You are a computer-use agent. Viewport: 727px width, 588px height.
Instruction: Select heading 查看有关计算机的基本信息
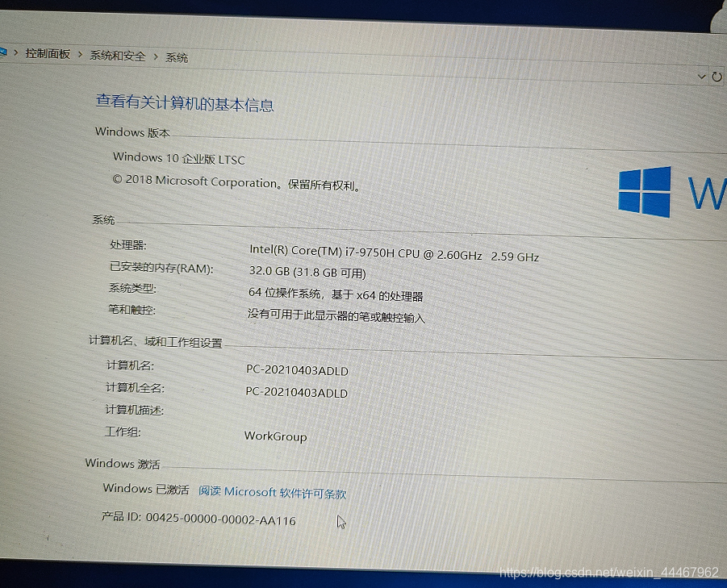coord(185,103)
